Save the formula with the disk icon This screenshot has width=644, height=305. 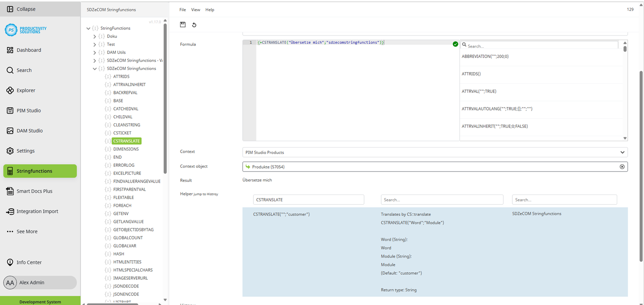pyautogui.click(x=183, y=24)
